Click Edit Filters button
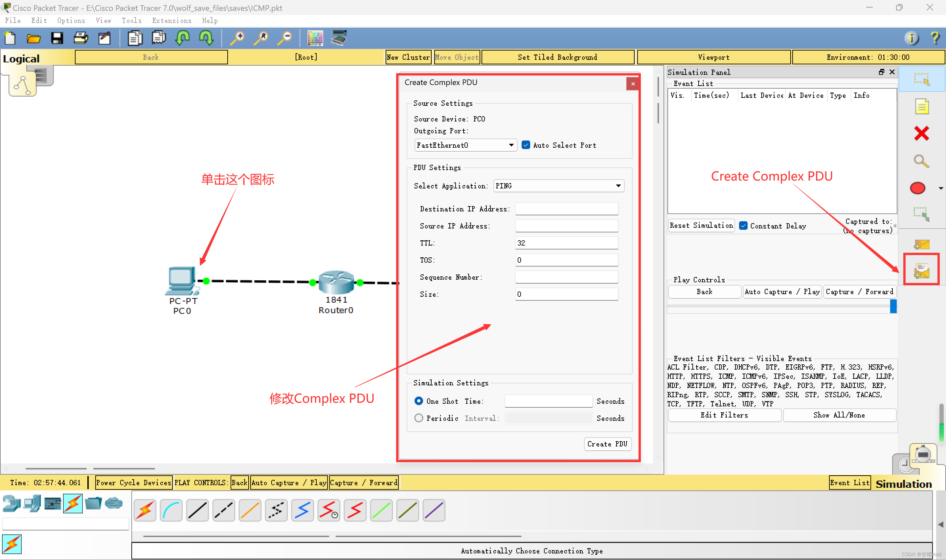This screenshot has height=560, width=946. point(724,415)
